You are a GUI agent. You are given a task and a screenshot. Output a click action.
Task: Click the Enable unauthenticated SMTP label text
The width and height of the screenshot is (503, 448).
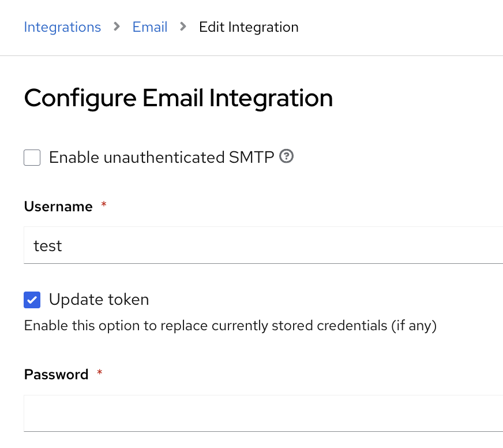pos(162,157)
